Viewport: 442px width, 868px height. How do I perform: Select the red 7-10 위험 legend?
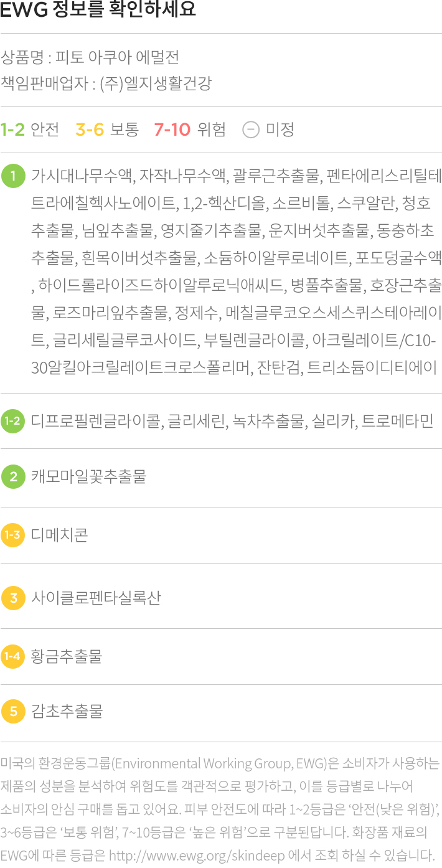[190, 130]
